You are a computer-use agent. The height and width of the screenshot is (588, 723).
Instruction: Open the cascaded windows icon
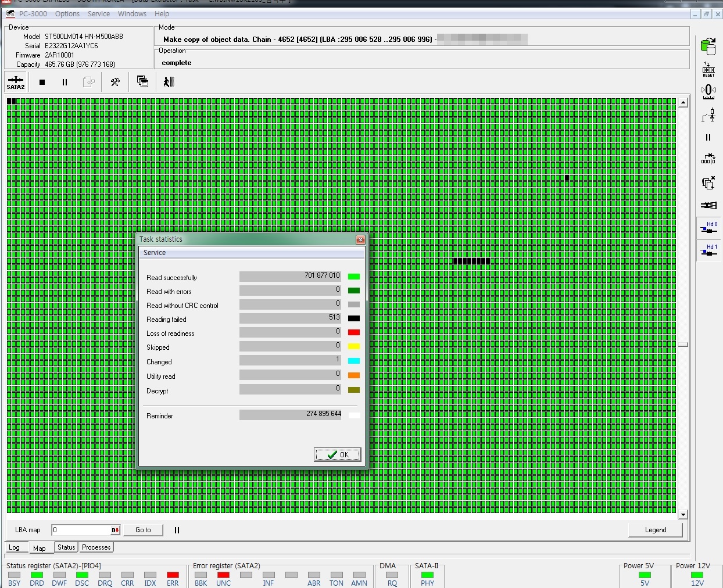point(142,81)
